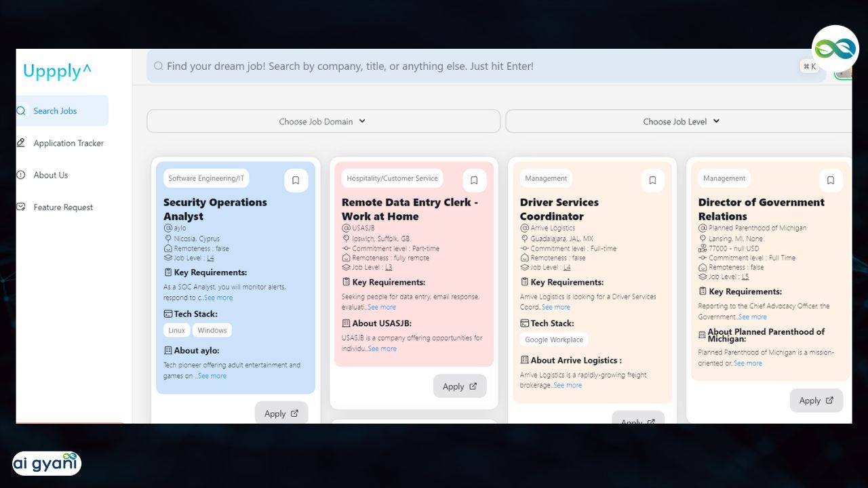This screenshot has width=868, height=488.
Task: Click See more under Driver Services requirements
Action: click(x=556, y=307)
